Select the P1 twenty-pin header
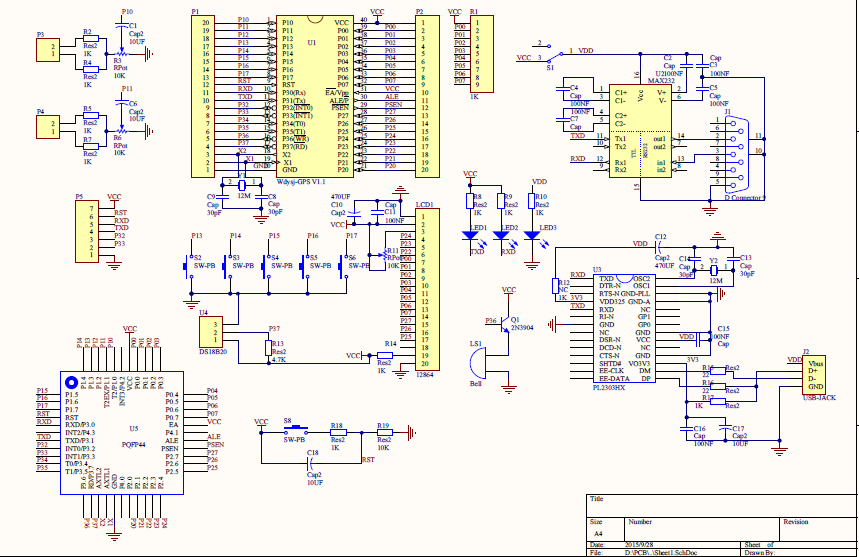This screenshot has height=557, width=859. (203, 96)
